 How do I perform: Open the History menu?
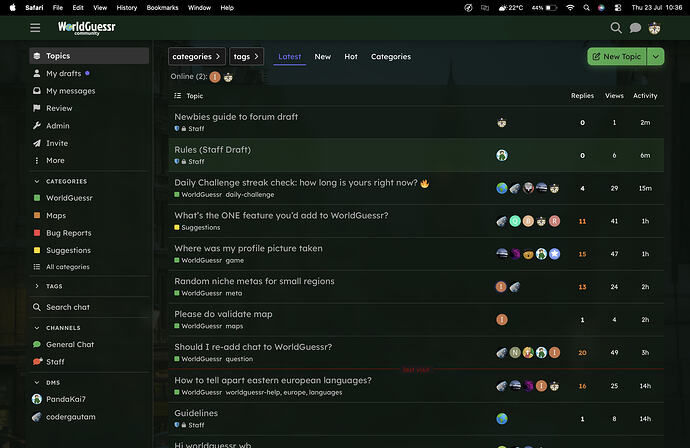click(x=127, y=7)
